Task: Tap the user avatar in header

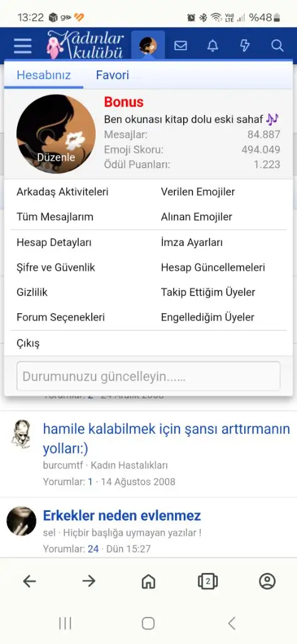Action: [148, 45]
